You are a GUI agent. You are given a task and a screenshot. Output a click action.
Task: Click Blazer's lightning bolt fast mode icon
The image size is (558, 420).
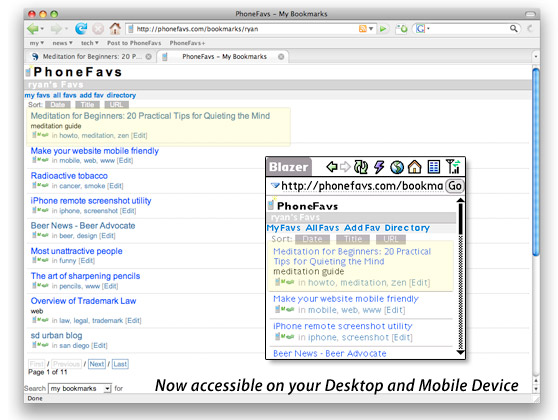pyautogui.click(x=379, y=167)
